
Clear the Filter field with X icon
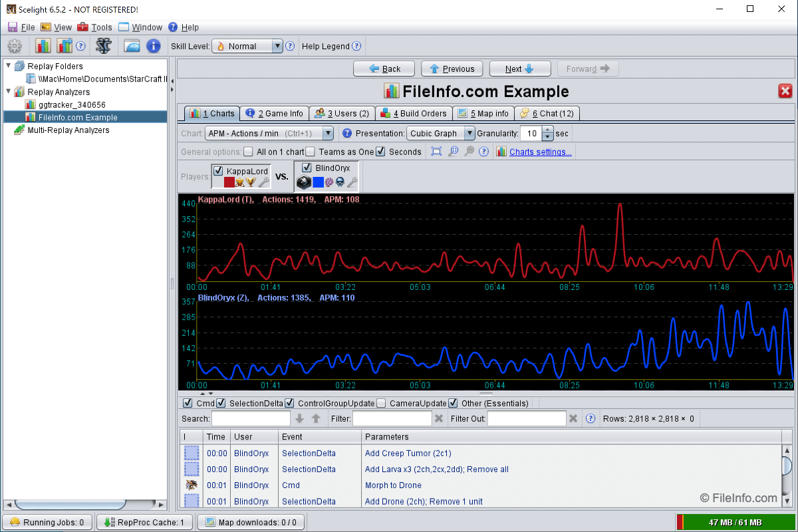(439, 418)
